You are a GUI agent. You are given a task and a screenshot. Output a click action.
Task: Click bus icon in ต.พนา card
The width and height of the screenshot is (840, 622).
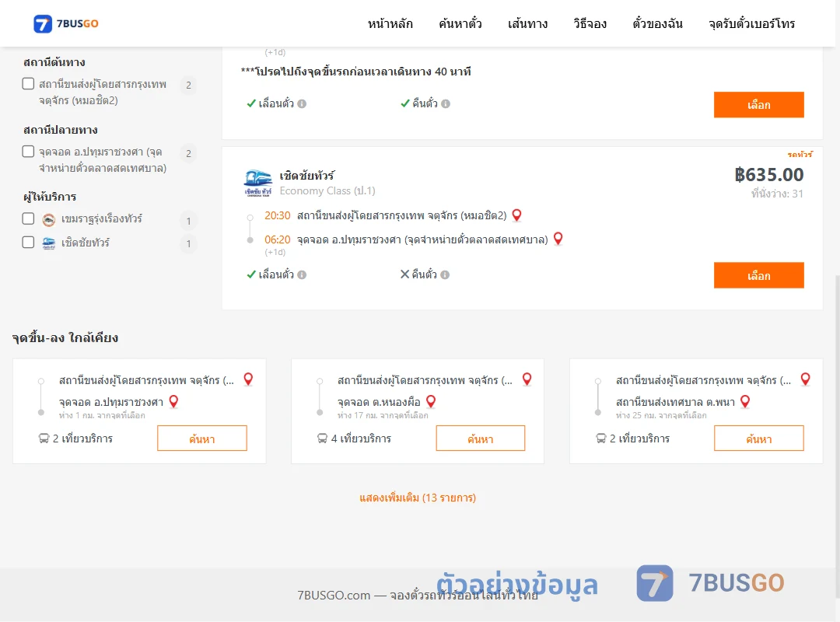click(x=601, y=439)
